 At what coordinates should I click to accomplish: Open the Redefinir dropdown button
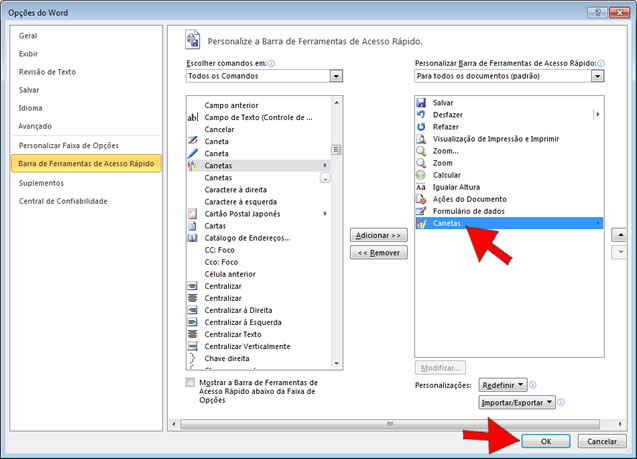point(503,385)
